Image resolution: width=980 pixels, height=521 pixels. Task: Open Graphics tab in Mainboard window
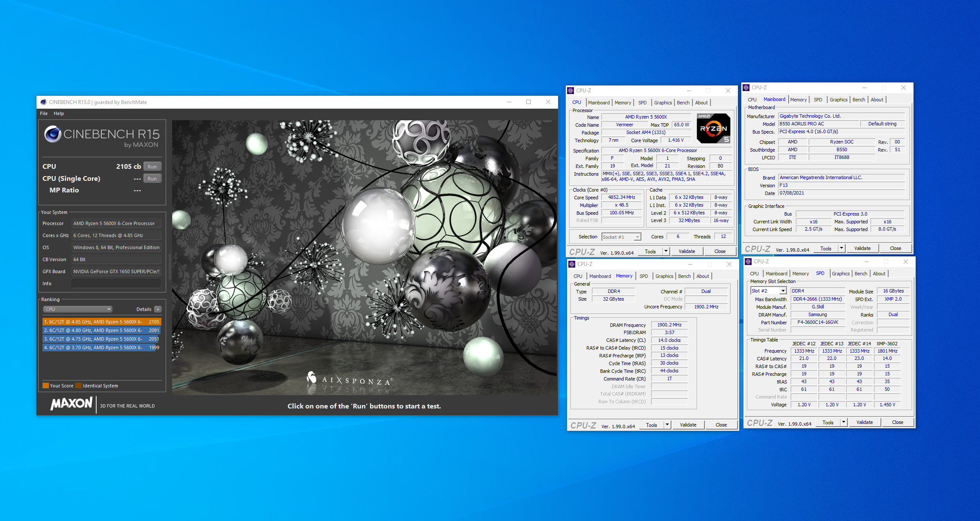tap(838, 100)
